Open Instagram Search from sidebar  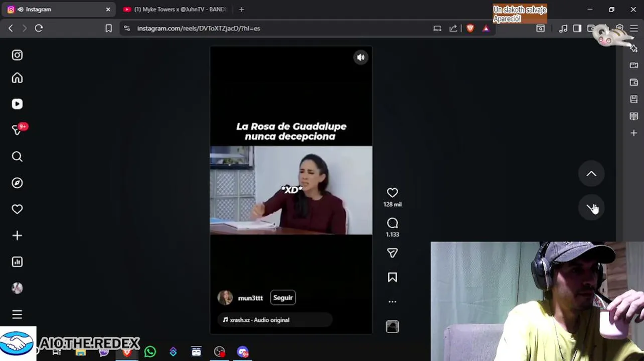[x=17, y=157]
